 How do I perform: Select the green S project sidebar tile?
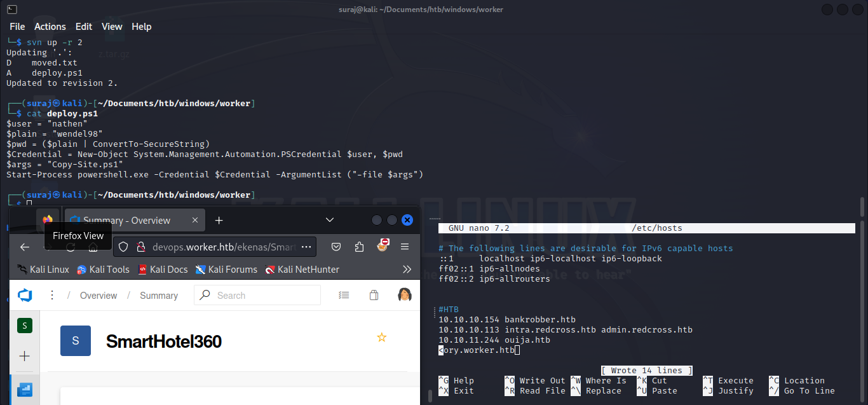pyautogui.click(x=25, y=326)
